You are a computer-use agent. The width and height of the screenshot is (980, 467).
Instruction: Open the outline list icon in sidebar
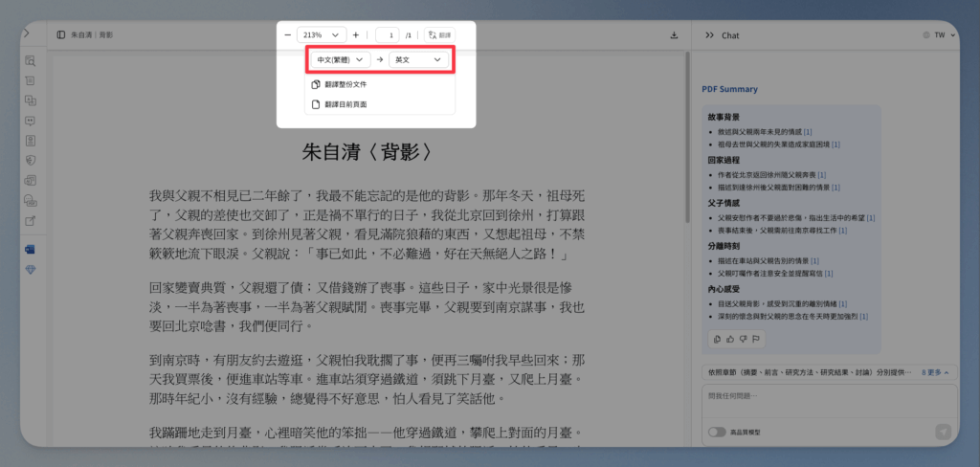tap(30, 80)
